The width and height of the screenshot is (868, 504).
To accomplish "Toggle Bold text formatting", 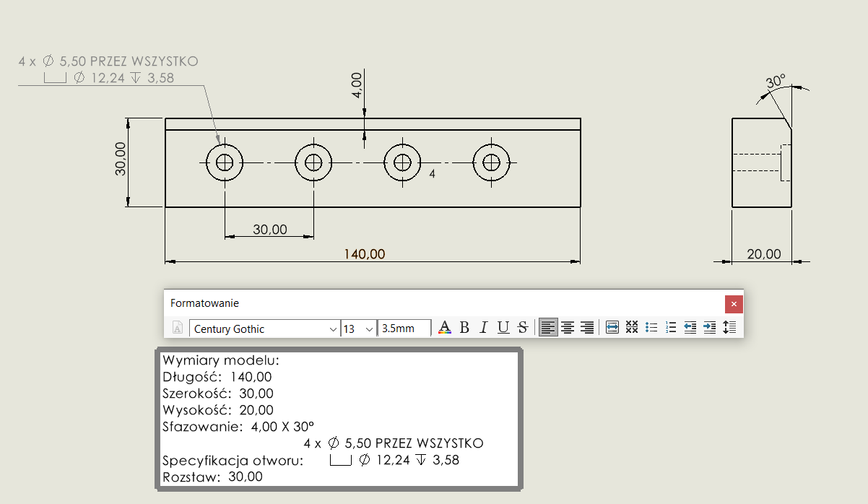I will click(464, 328).
